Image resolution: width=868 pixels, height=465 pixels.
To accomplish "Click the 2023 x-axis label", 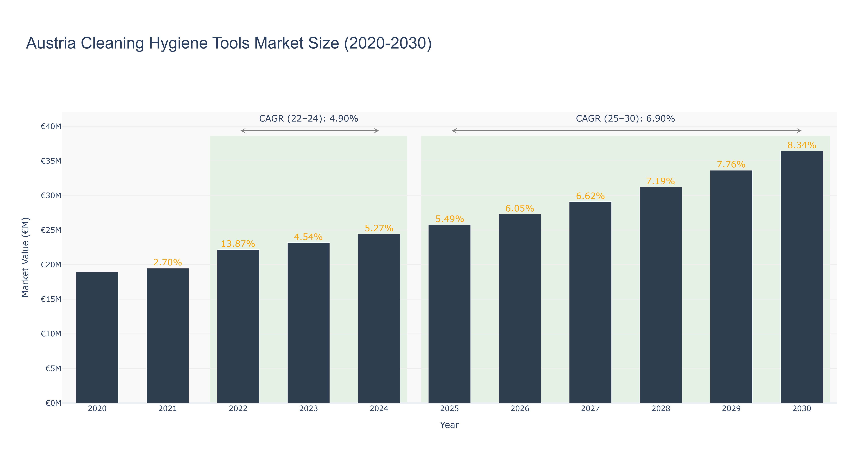I will [308, 409].
